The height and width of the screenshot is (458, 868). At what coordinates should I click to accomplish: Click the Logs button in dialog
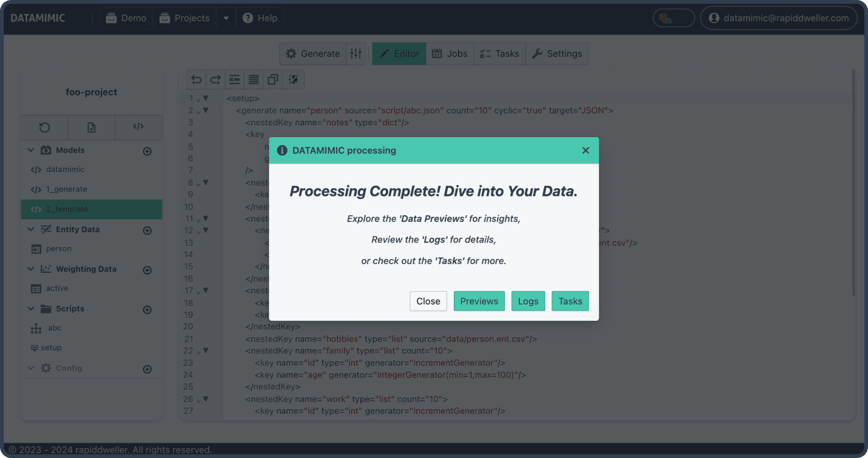(528, 301)
